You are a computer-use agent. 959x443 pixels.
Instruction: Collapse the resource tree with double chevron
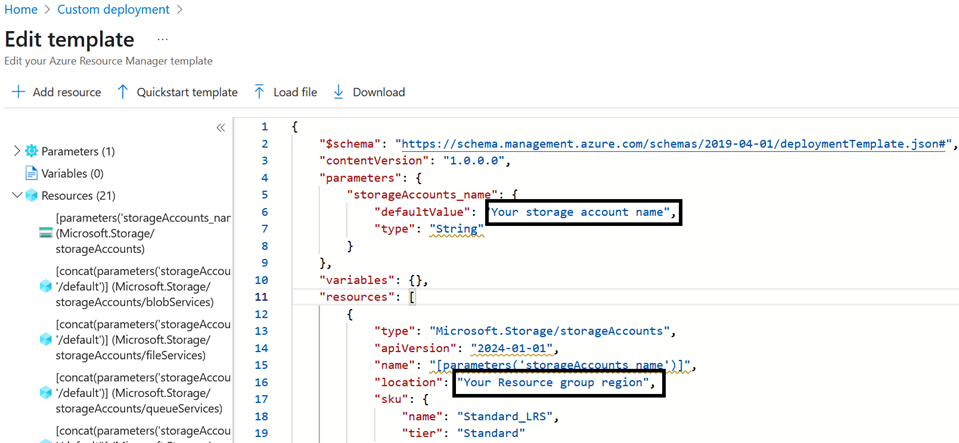[221, 127]
